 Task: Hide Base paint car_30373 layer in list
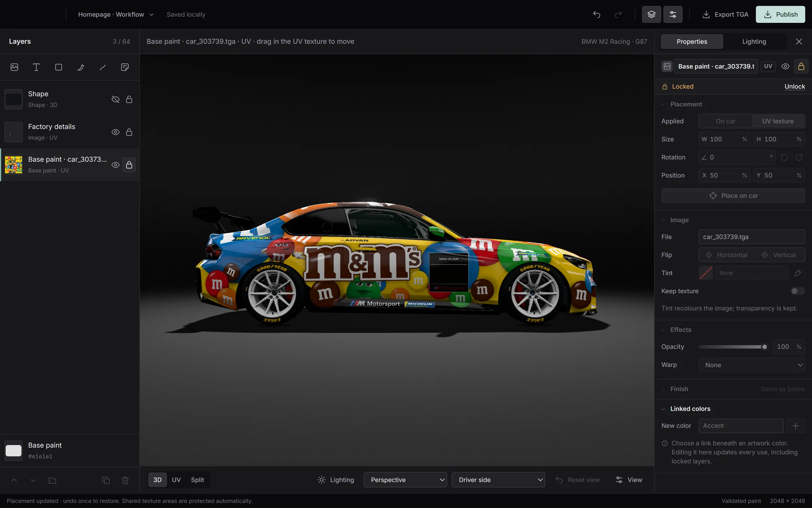pos(115,165)
